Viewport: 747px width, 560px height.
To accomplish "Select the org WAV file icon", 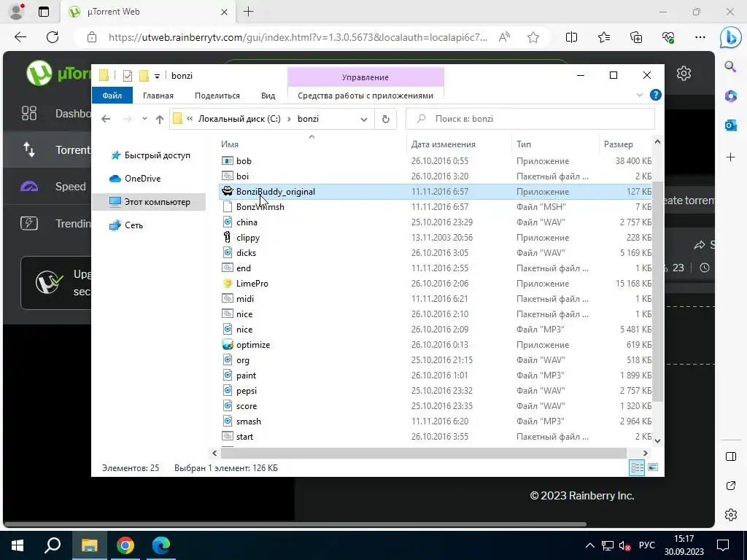I will [228, 360].
